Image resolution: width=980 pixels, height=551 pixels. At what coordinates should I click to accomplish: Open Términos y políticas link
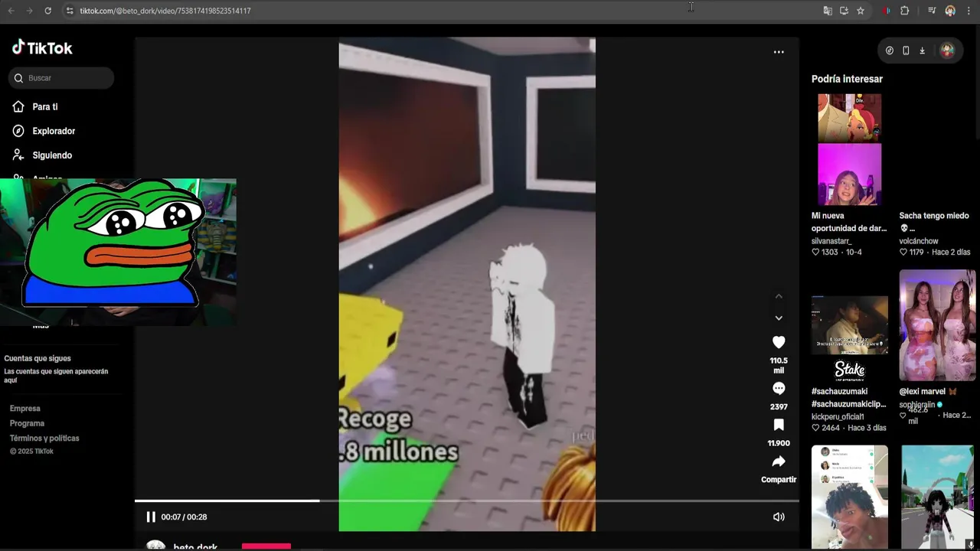(44, 439)
